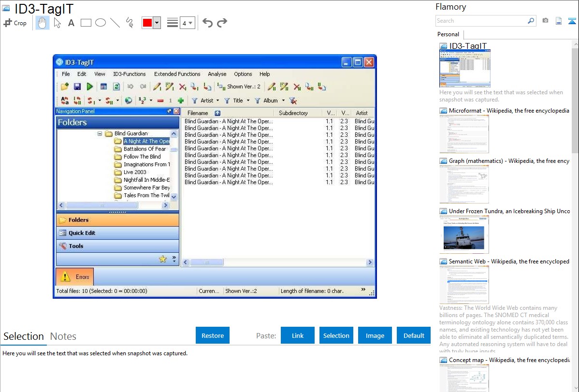Open the Graph (mathematics) snapshot
579x392 pixels.
pyautogui.click(x=464, y=184)
